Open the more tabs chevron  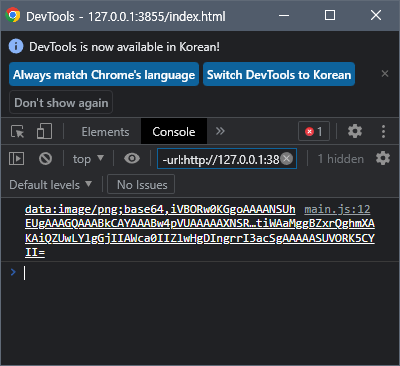pyautogui.click(x=220, y=131)
